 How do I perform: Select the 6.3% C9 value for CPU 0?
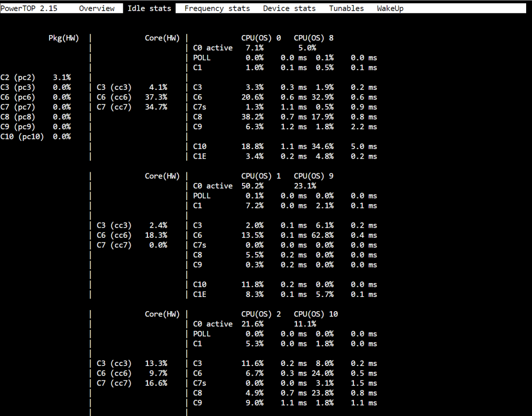pyautogui.click(x=254, y=127)
